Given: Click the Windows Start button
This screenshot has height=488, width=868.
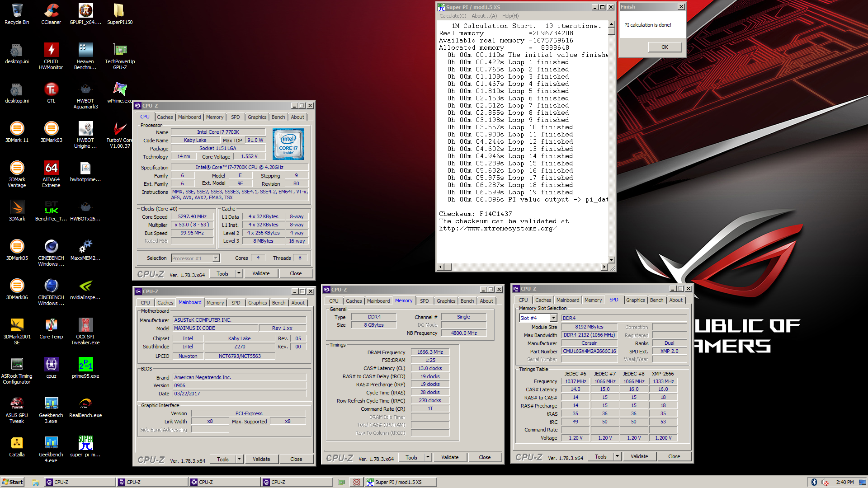Looking at the screenshot, I should coord(13,482).
